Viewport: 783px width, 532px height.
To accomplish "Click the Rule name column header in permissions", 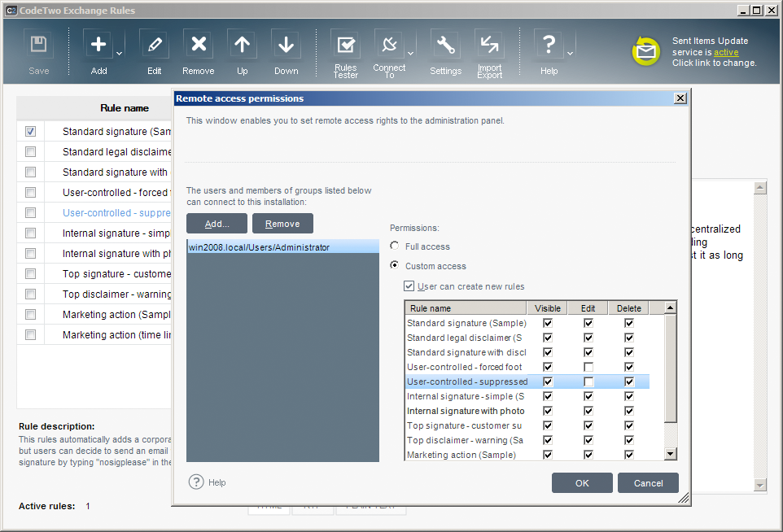I will click(466, 308).
